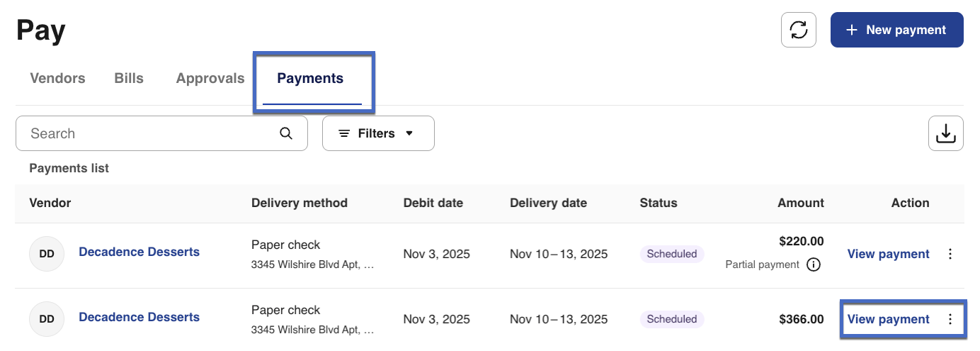Click the Partial payment info icon

[814, 264]
